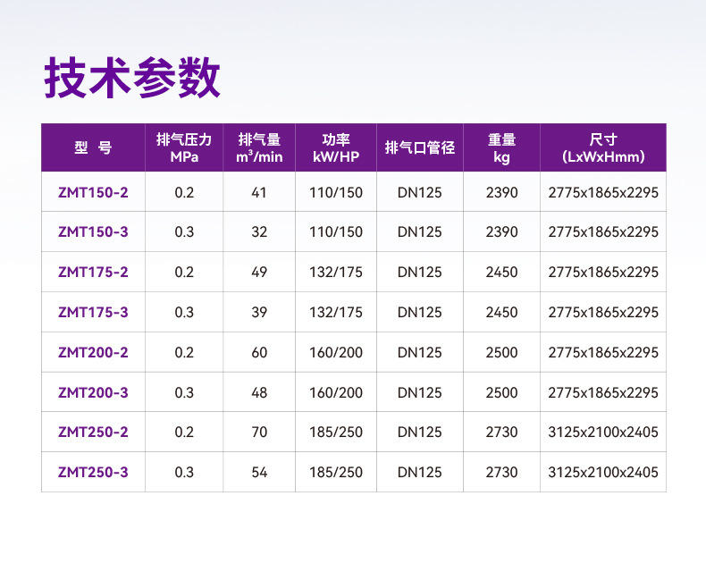Click power 110/150 in ZMT150-3 row

click(x=336, y=231)
